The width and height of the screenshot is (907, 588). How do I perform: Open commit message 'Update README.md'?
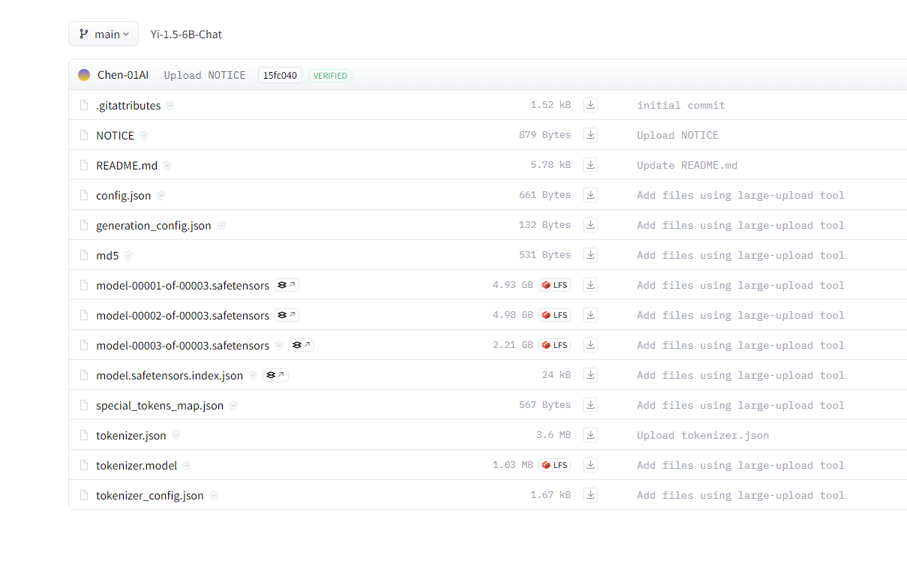pos(686,165)
